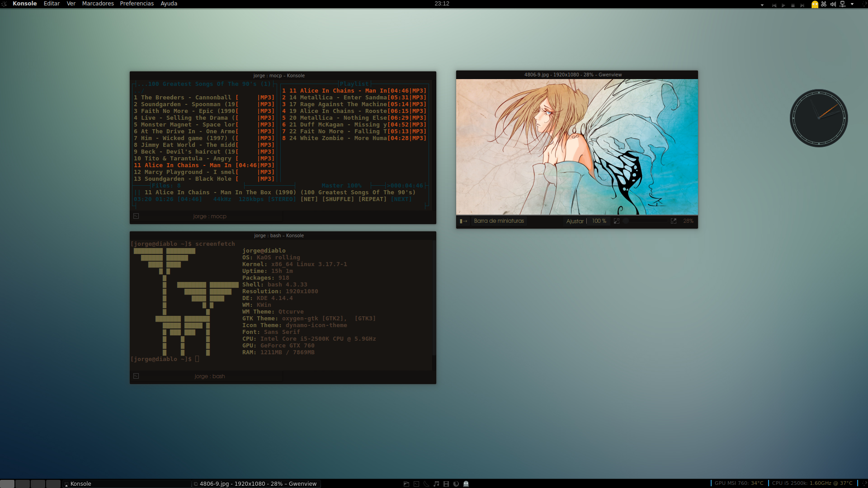Click the new tab icon in mocp Konsole
Screen dimensions: 868x488
click(136, 216)
